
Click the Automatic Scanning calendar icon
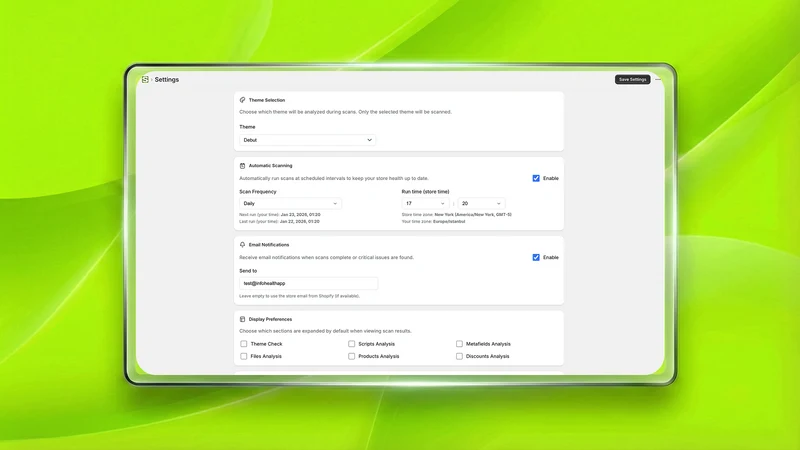242,166
